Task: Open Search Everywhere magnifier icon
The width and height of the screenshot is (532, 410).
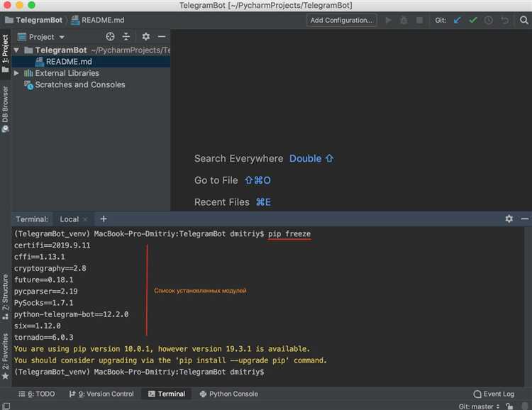Action: [x=524, y=21]
